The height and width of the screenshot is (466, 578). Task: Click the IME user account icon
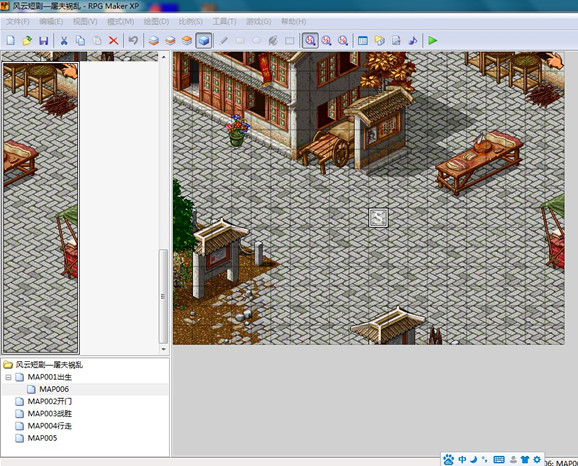click(x=513, y=459)
